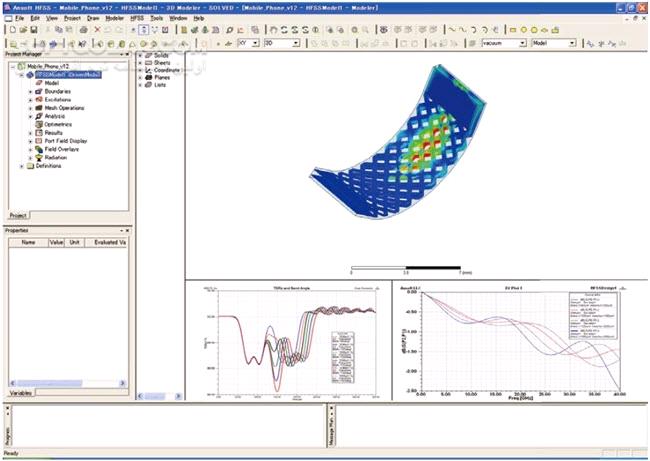Open the Model selection dropdown
This screenshot has height=461, width=650.
coord(572,43)
